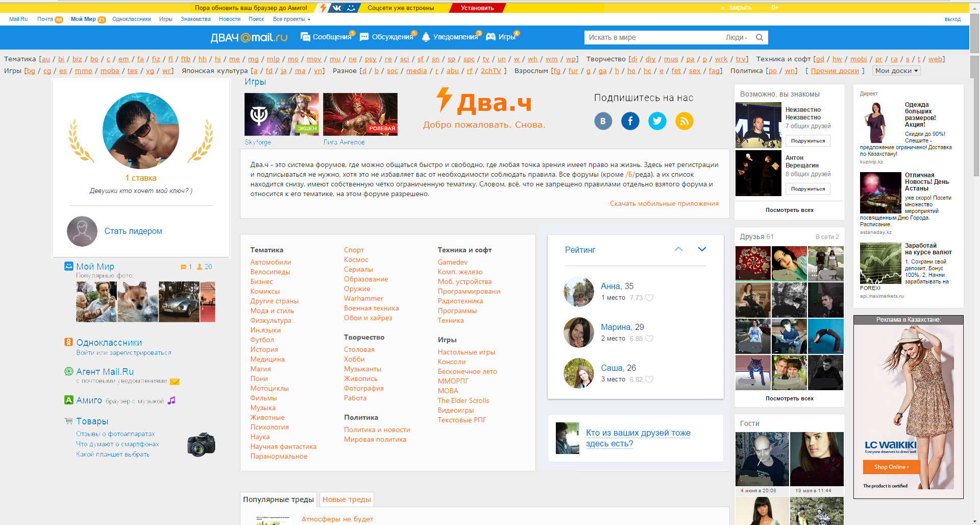Click the red Установить button
Screen dimensions: 980x525
pos(477,8)
